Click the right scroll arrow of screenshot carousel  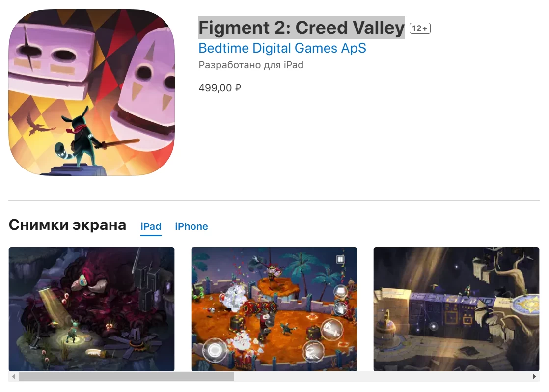point(534,377)
